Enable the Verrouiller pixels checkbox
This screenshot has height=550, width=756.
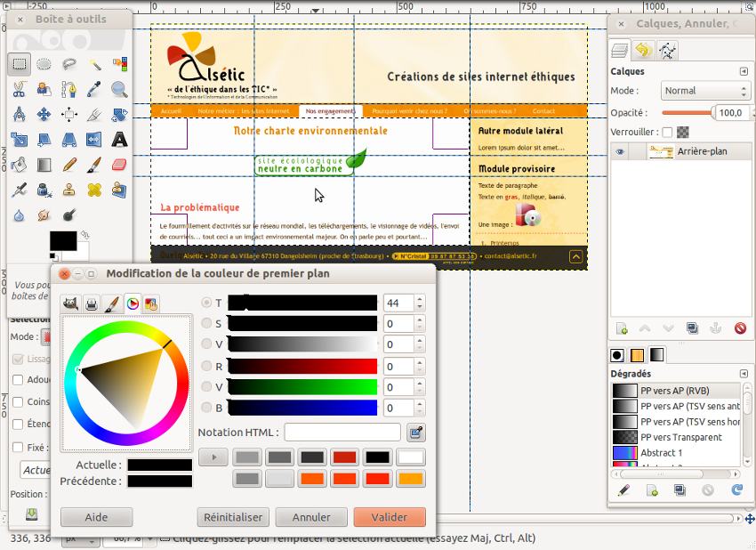pyautogui.click(x=667, y=132)
